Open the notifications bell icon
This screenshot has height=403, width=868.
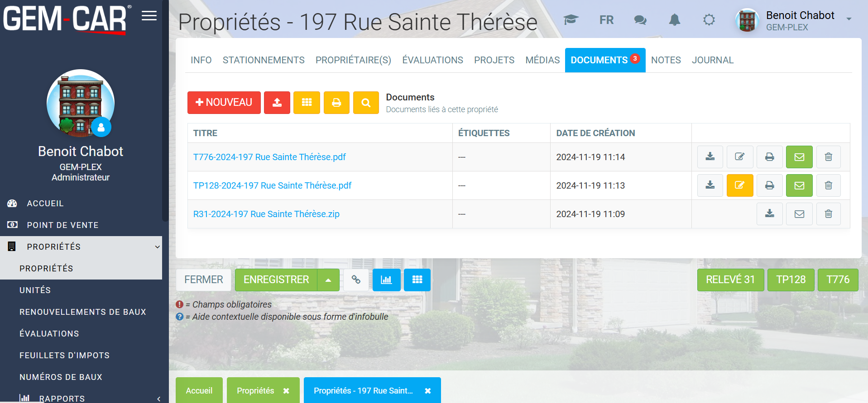[674, 20]
